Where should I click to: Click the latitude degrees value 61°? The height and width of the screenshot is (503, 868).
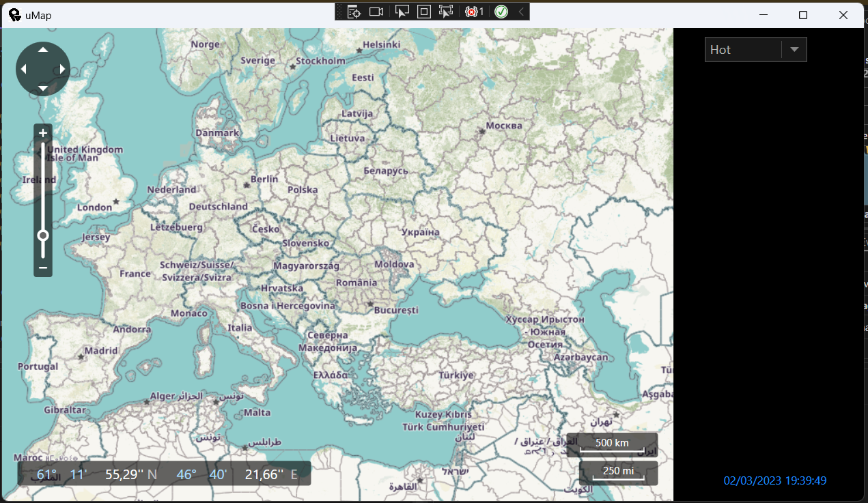pos(47,474)
